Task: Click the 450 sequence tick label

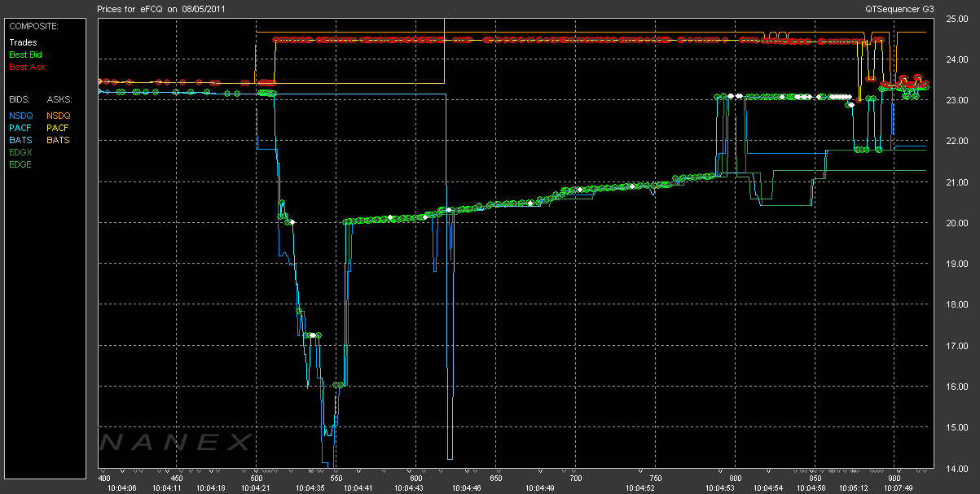Action: (x=175, y=479)
